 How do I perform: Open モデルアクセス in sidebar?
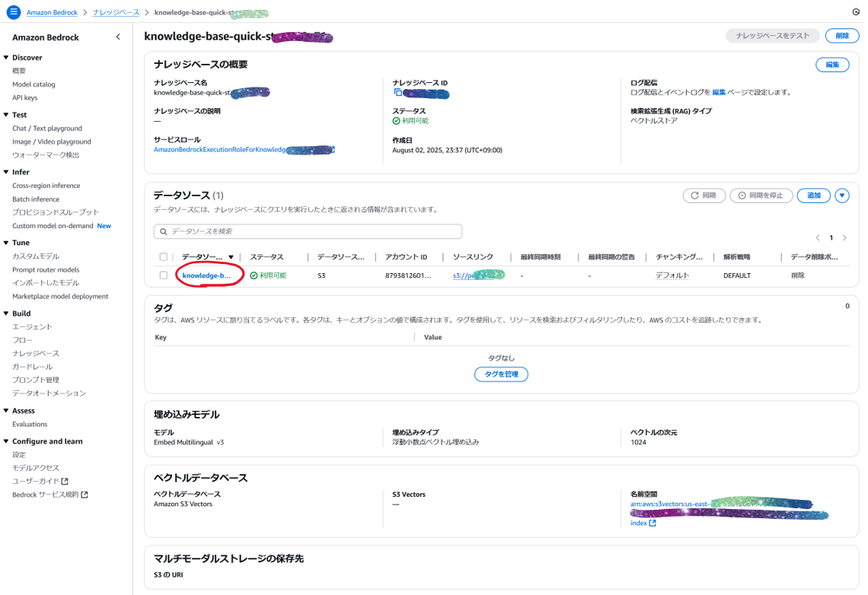click(x=36, y=468)
